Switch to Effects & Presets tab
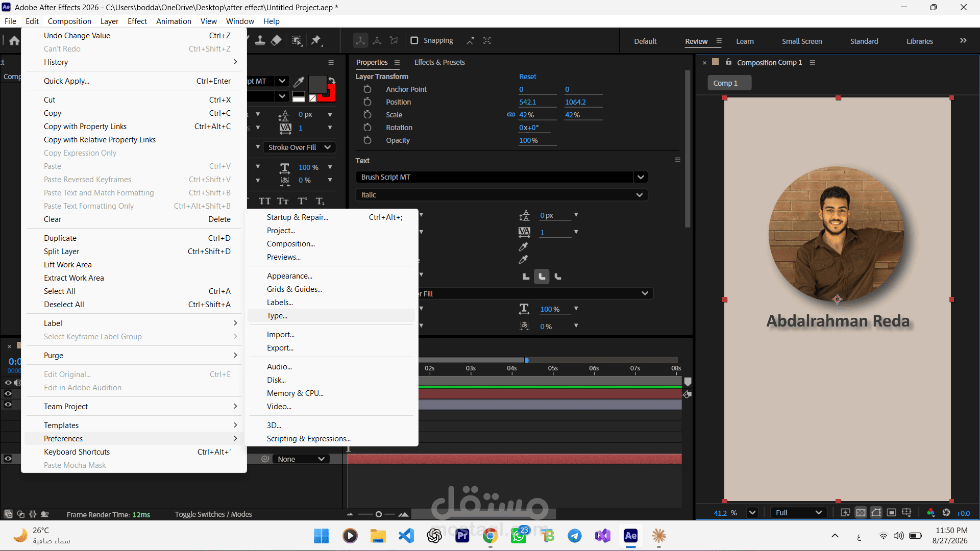Viewport: 980px width, 551px height. (x=439, y=62)
